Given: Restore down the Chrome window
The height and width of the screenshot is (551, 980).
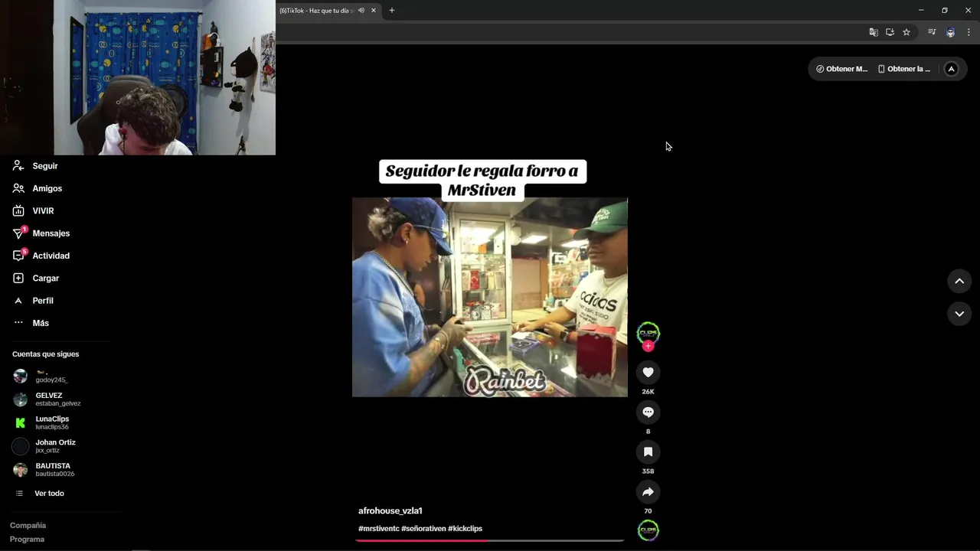Looking at the screenshot, I should point(945,10).
